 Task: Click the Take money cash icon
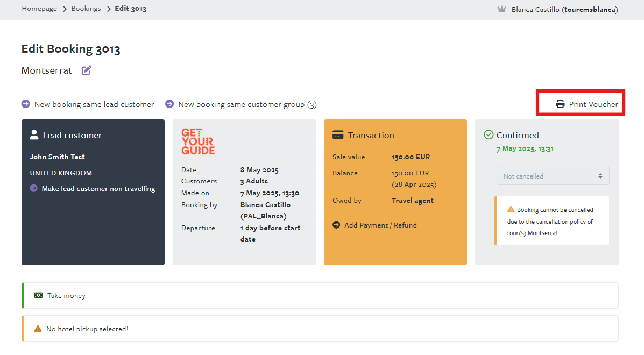38,295
